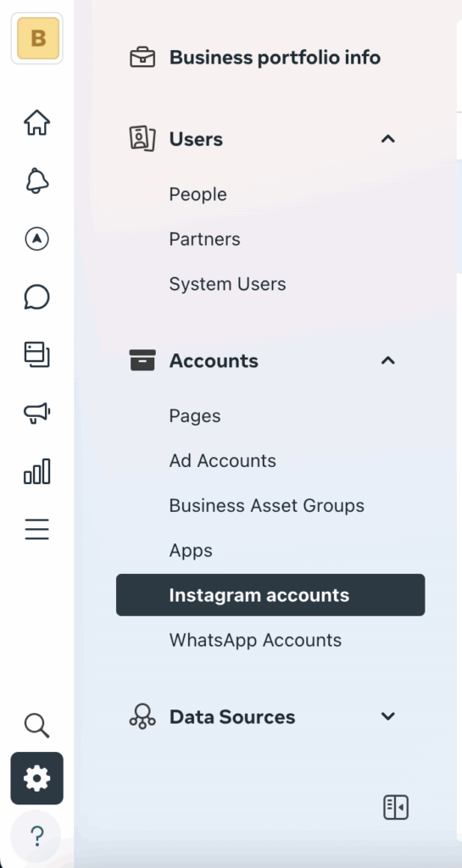This screenshot has width=462, height=868.
Task: Open all tools hamburger menu icon
Action: tap(36, 529)
